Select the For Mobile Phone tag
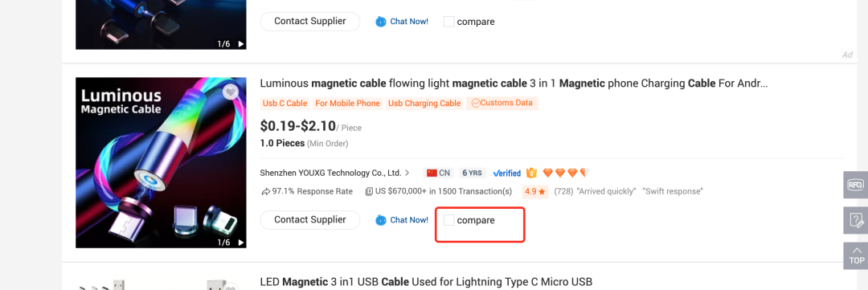The width and height of the screenshot is (868, 290). [348, 104]
